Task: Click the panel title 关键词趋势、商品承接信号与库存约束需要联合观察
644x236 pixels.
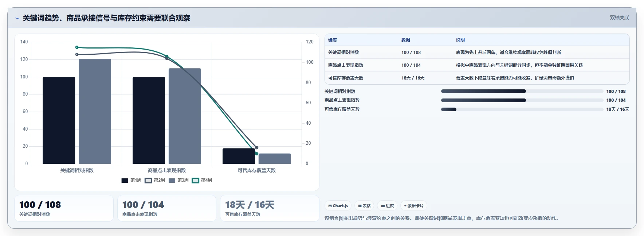Action: (x=106, y=18)
